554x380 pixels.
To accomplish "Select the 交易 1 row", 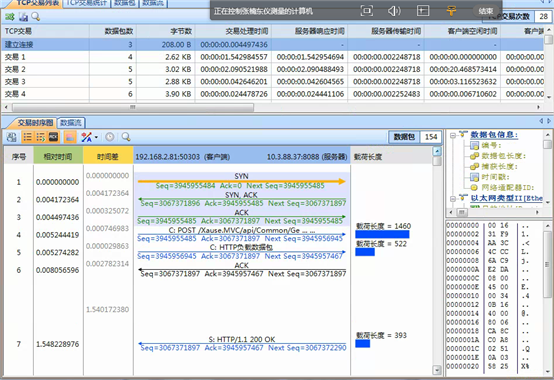I will pos(272,57).
